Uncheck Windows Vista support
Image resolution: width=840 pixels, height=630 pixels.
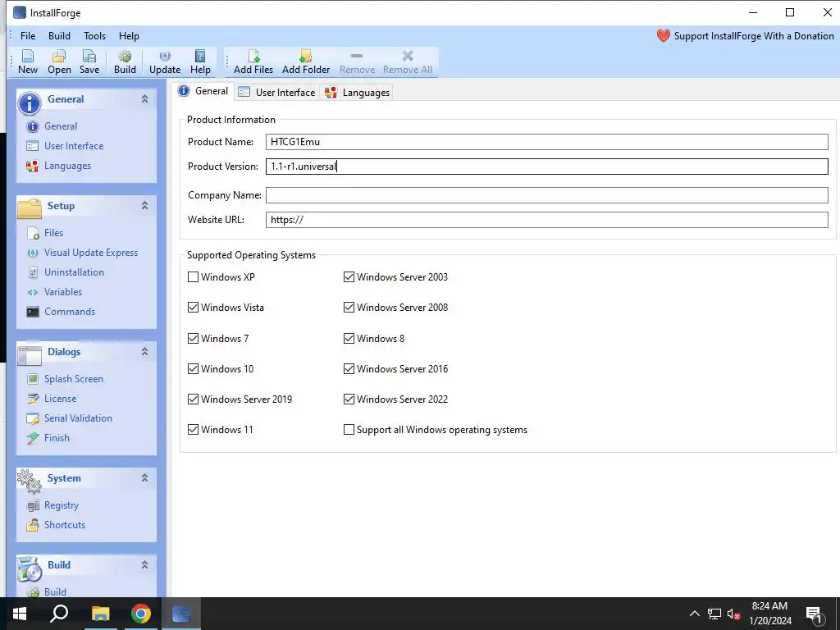194,308
